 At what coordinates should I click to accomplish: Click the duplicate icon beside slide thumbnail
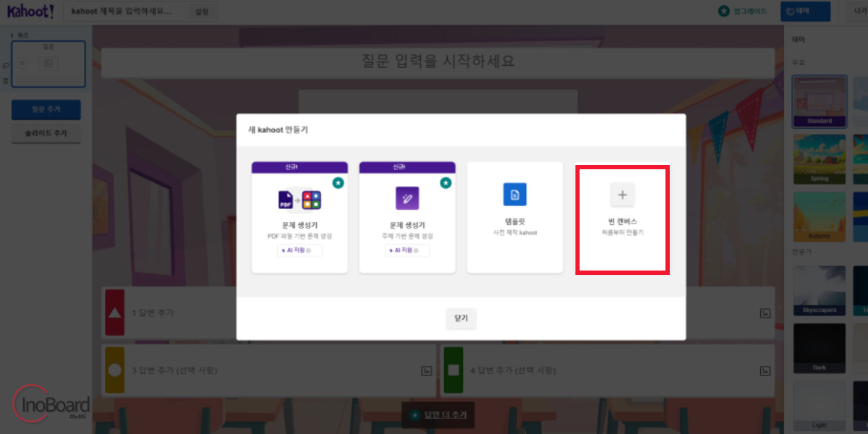click(x=6, y=64)
